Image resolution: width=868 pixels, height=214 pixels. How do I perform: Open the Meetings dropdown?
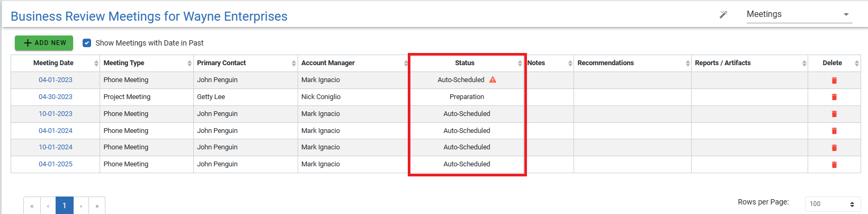point(799,15)
